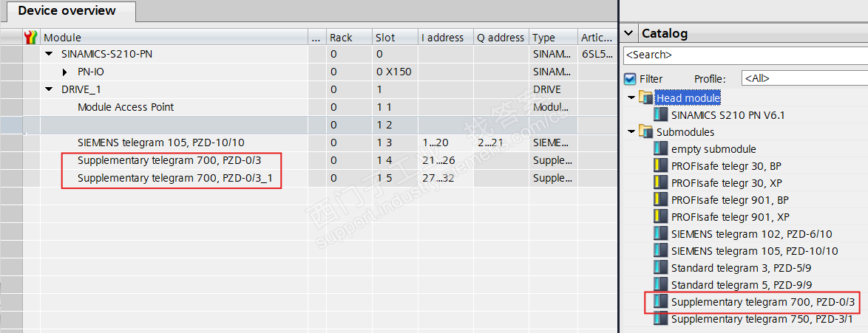
Task: Click the Standard telegram 5 icon
Action: coord(660,285)
